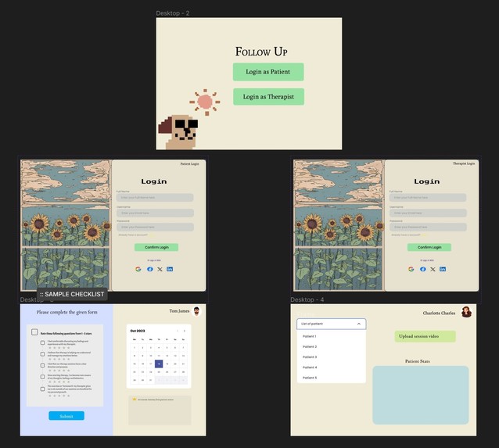This screenshot has width=499, height=448.
Task: Click X (Twitter) icon in Therapist Login frame
Action: pos(433,269)
